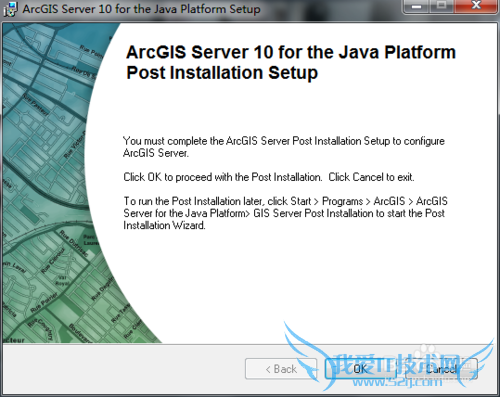The height and width of the screenshot is (397, 500).
Task: Click the paragraph starting 'To run the Post Installation later'
Action: pyautogui.click(x=285, y=213)
